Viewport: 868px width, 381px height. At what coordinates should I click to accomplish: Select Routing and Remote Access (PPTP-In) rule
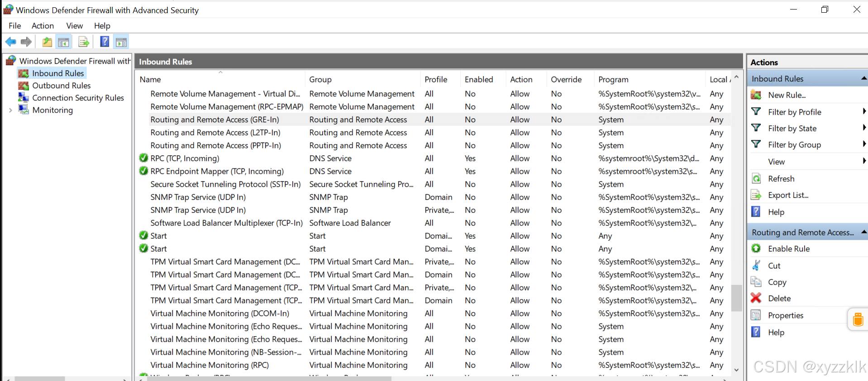(432, 145)
